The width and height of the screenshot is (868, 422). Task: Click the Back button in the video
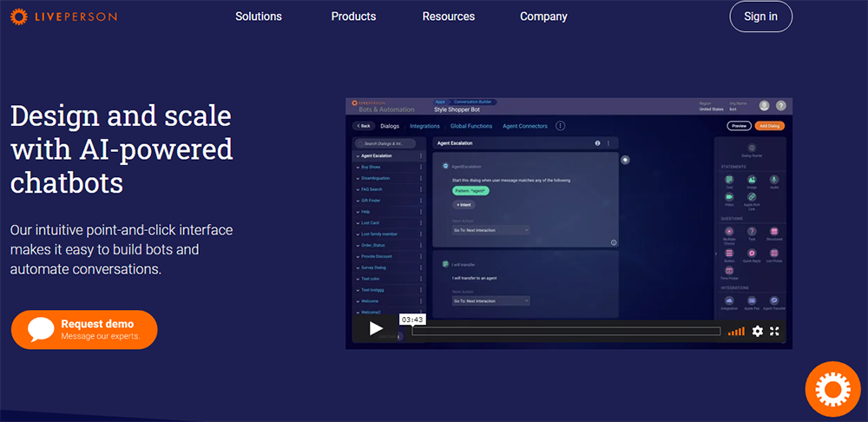364,126
